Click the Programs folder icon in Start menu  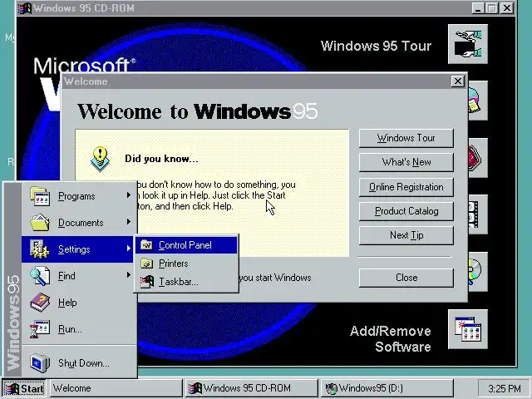point(40,196)
